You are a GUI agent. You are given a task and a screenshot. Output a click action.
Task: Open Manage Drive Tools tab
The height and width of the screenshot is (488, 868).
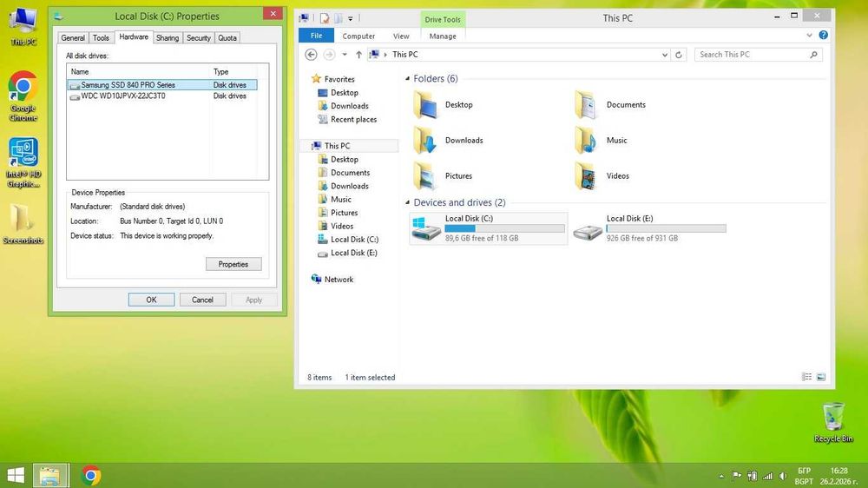click(x=443, y=36)
